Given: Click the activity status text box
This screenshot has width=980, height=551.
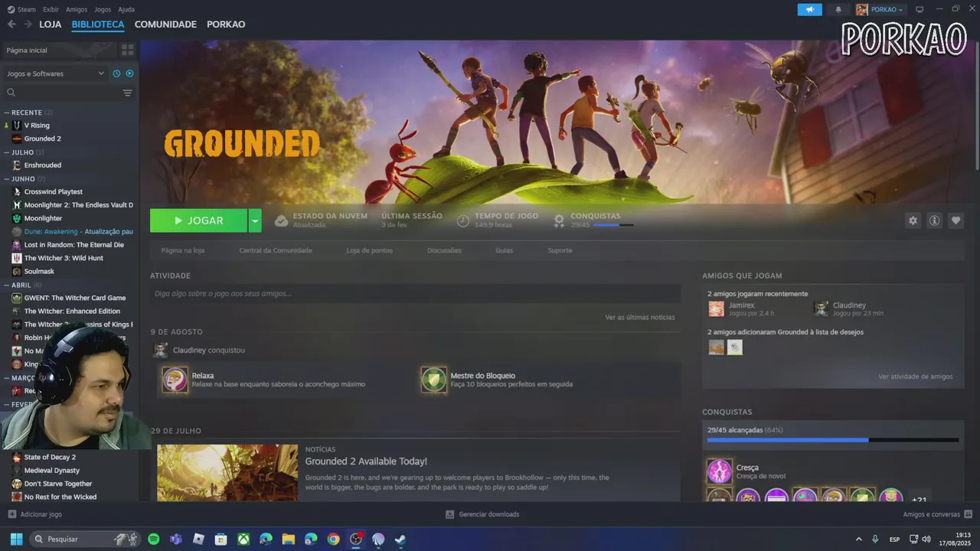Looking at the screenshot, I should 415,294.
